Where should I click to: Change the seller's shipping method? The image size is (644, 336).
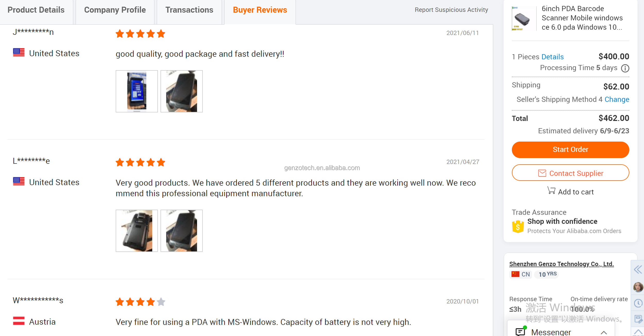pyautogui.click(x=617, y=100)
